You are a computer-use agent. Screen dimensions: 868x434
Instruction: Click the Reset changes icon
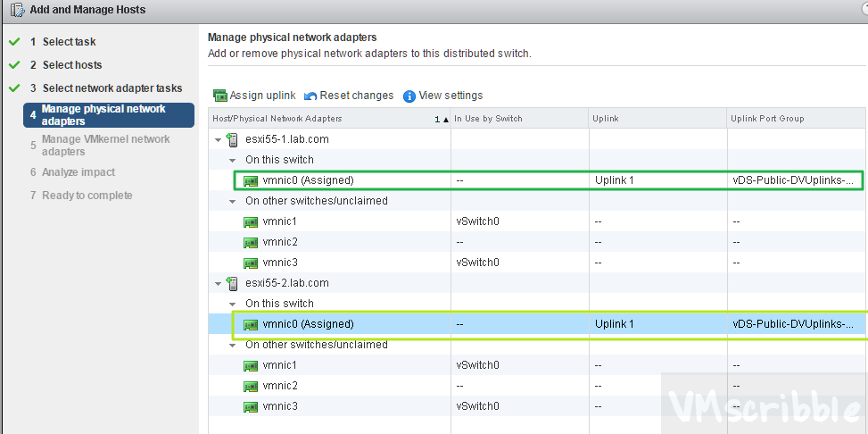click(x=310, y=96)
